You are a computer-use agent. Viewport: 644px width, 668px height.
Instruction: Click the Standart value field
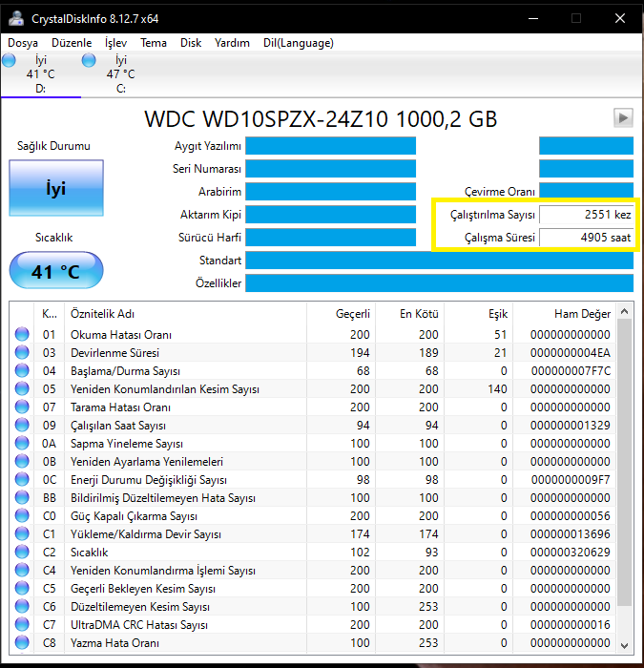(x=439, y=261)
